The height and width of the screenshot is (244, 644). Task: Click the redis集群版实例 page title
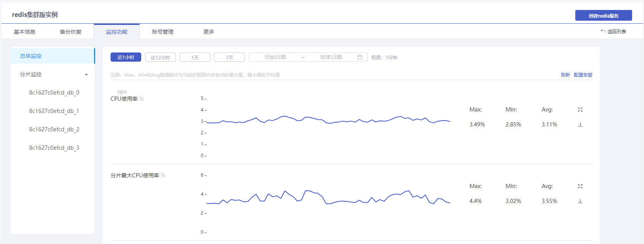35,15
